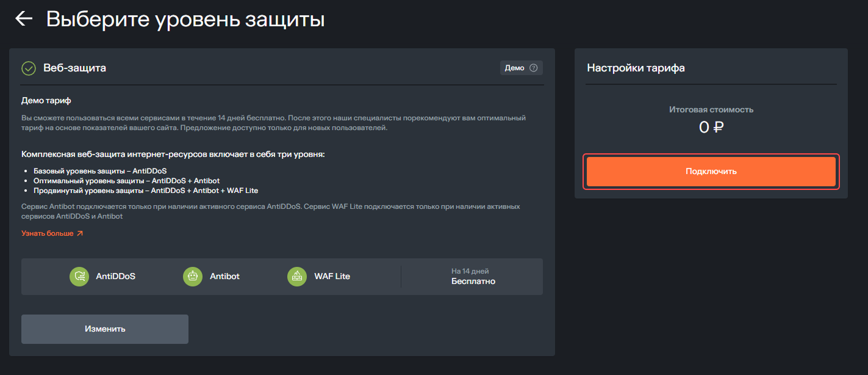
Task: Open the Узнать больше link
Action: 48,233
